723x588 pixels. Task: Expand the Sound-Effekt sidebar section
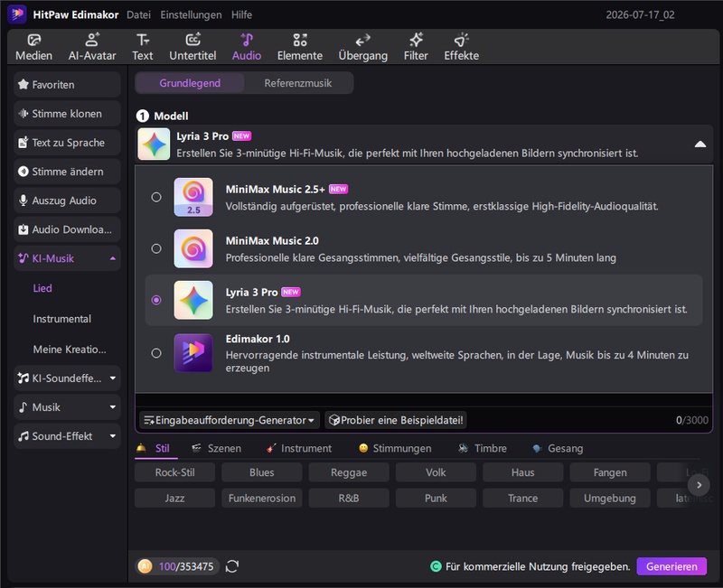pos(113,436)
